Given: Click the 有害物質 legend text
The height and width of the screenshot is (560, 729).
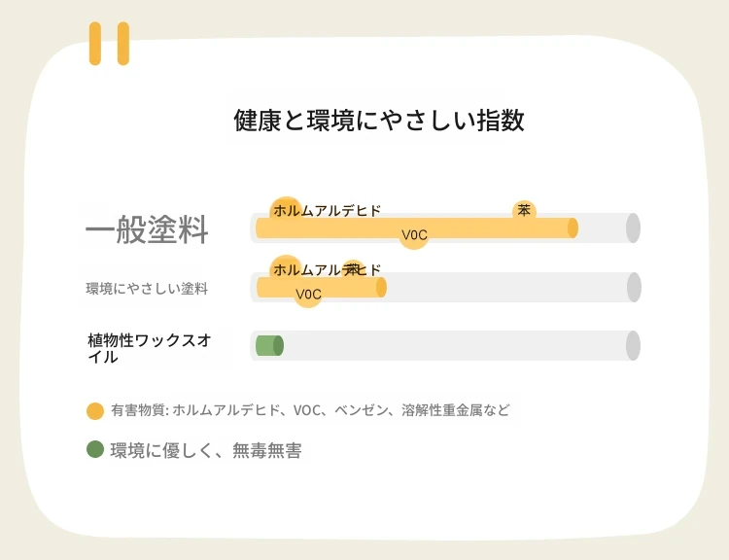Looking at the screenshot, I should [x=311, y=410].
